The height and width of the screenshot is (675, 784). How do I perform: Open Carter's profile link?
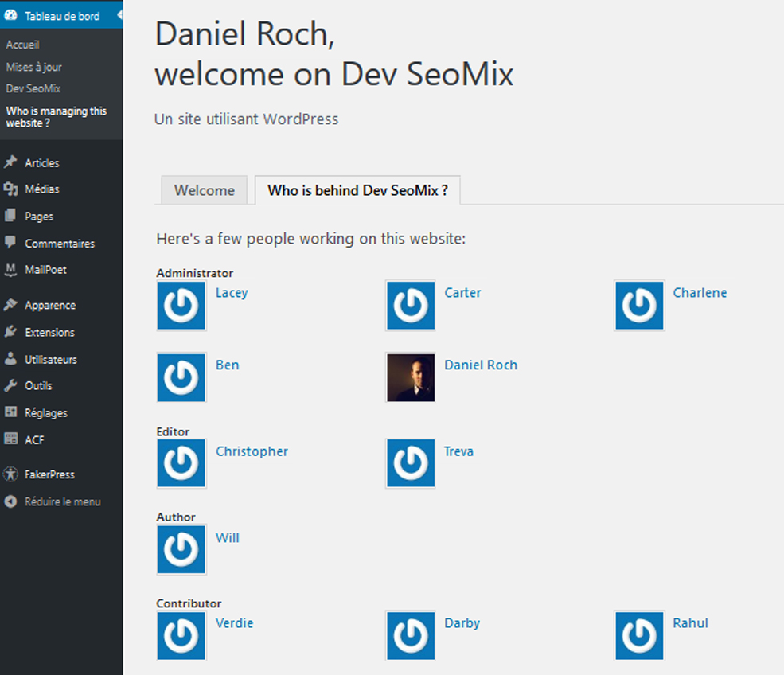click(462, 292)
